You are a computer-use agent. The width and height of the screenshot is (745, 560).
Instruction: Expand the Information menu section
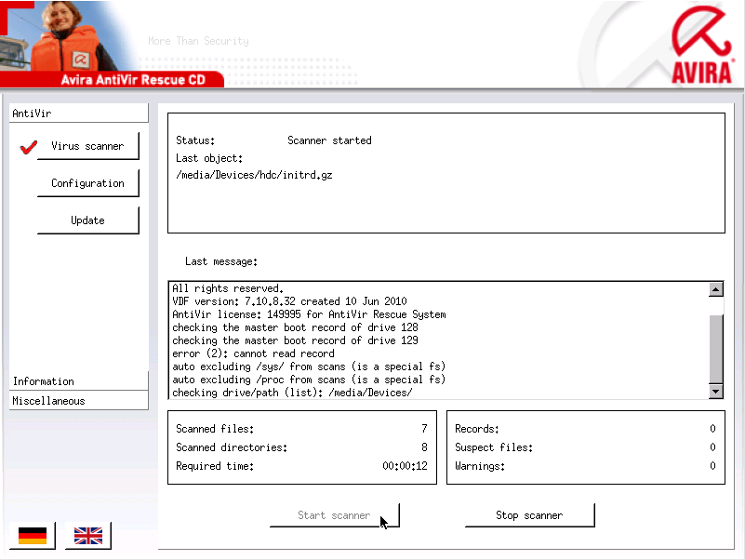pyautogui.click(x=79, y=381)
